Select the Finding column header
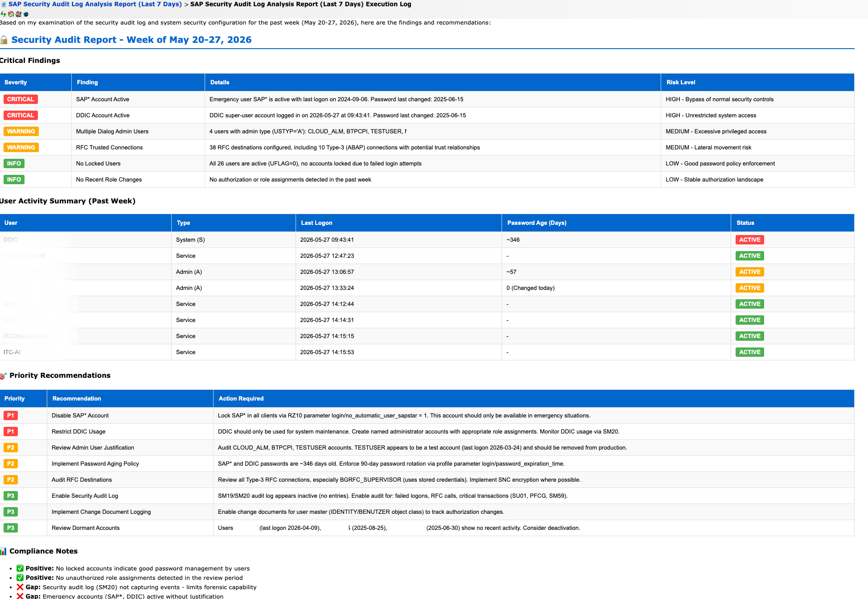This screenshot has height=599, width=868. pyautogui.click(x=138, y=83)
